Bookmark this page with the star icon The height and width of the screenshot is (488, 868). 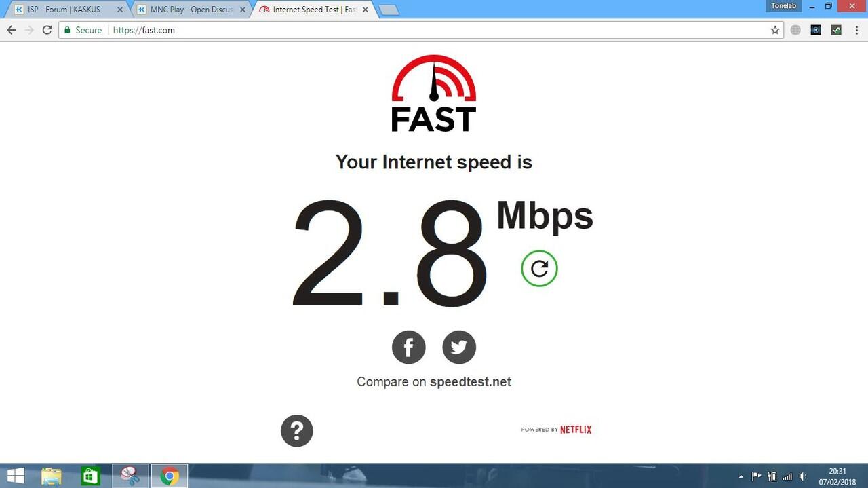775,30
